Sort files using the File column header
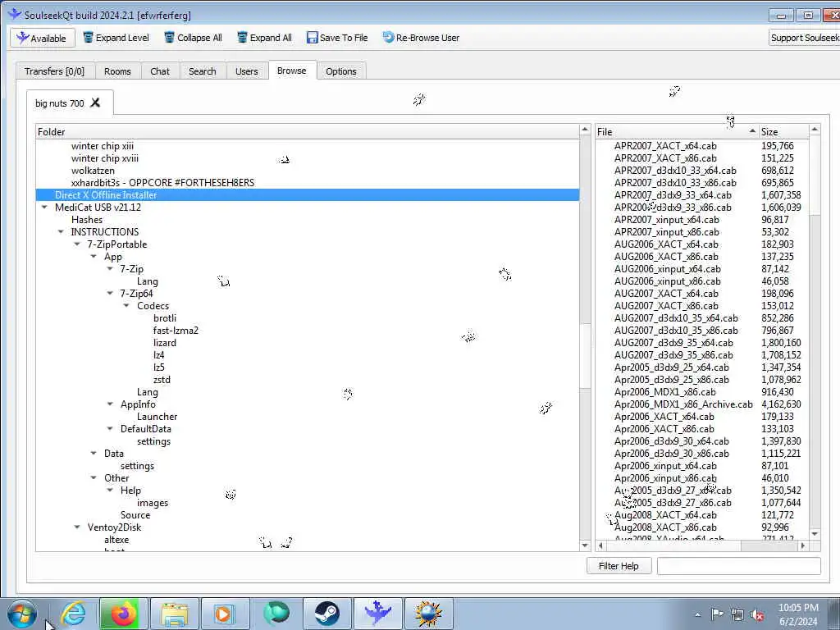This screenshot has width=840, height=630. point(677,132)
